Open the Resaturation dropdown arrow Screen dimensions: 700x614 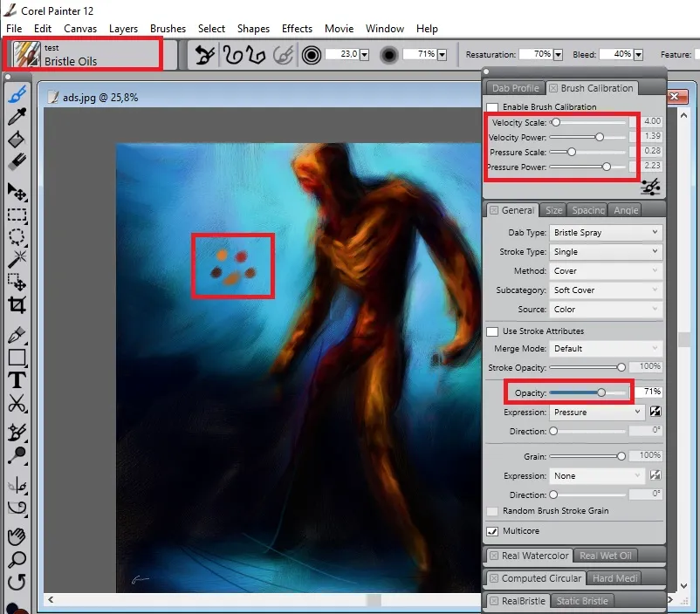(558, 55)
